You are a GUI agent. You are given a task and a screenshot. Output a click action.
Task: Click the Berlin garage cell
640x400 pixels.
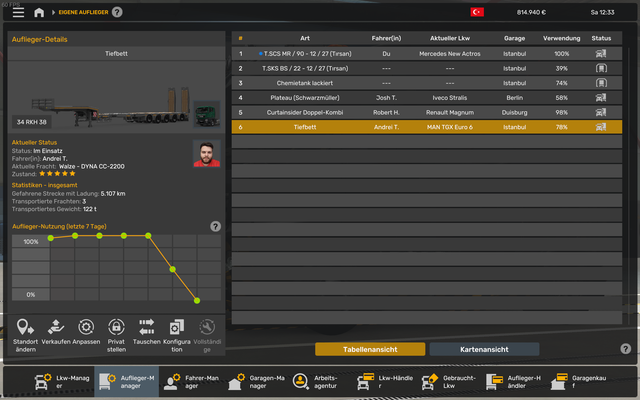pyautogui.click(x=514, y=98)
